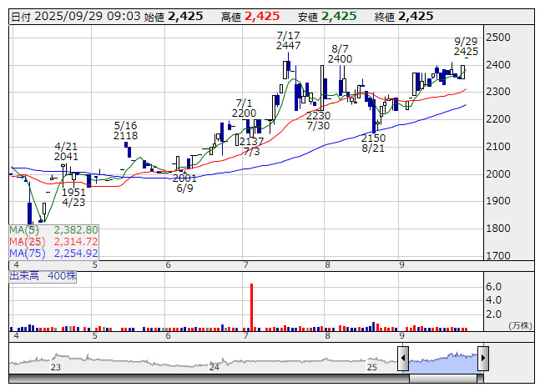
Task: Click the horizontal scrollbar thumb at bottom
Action: tap(443, 379)
